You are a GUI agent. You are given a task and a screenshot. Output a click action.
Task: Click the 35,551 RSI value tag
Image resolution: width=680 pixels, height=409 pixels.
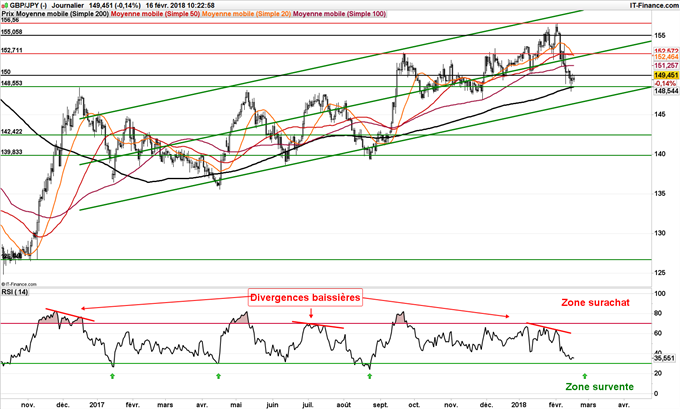(x=666, y=359)
